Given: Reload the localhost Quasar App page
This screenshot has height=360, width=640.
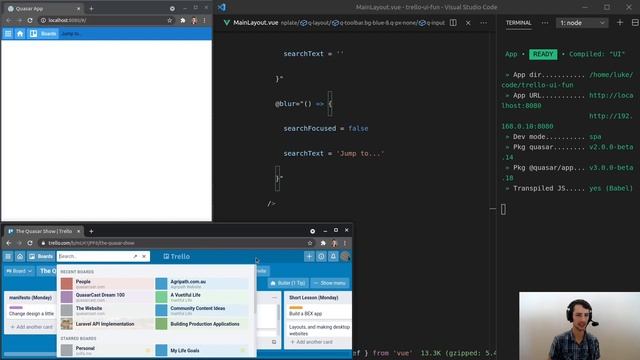Looking at the screenshot, I should point(30,20).
